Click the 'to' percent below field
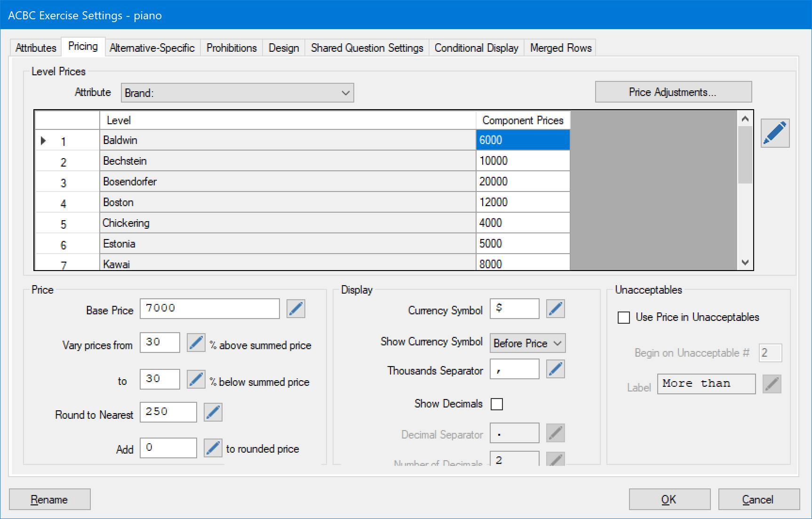This screenshot has width=812, height=519. pyautogui.click(x=160, y=379)
